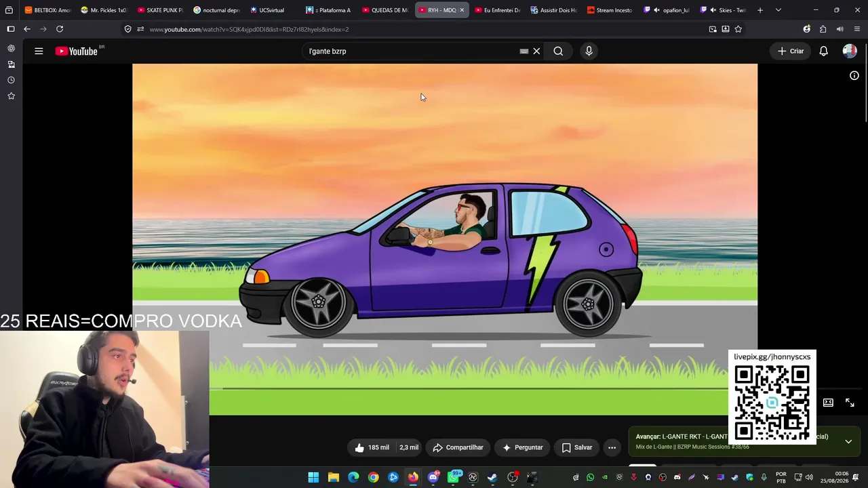Open the Windows Start menu
The image size is (868, 488).
(313, 477)
